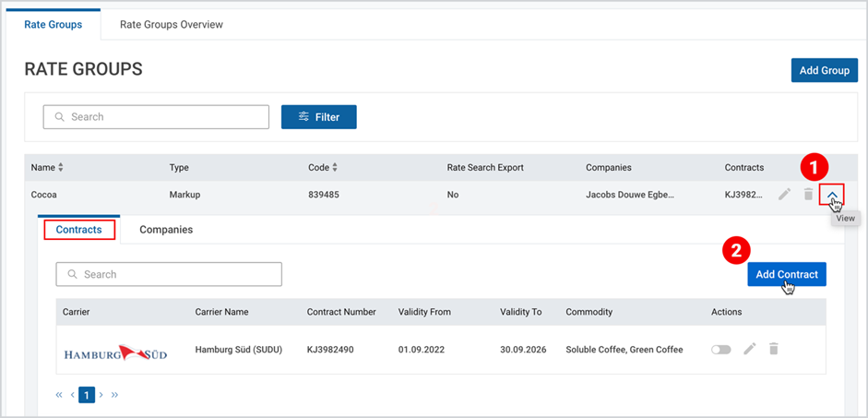The image size is (868, 418).
Task: Click the Rate Search Export column header
Action: (x=485, y=167)
